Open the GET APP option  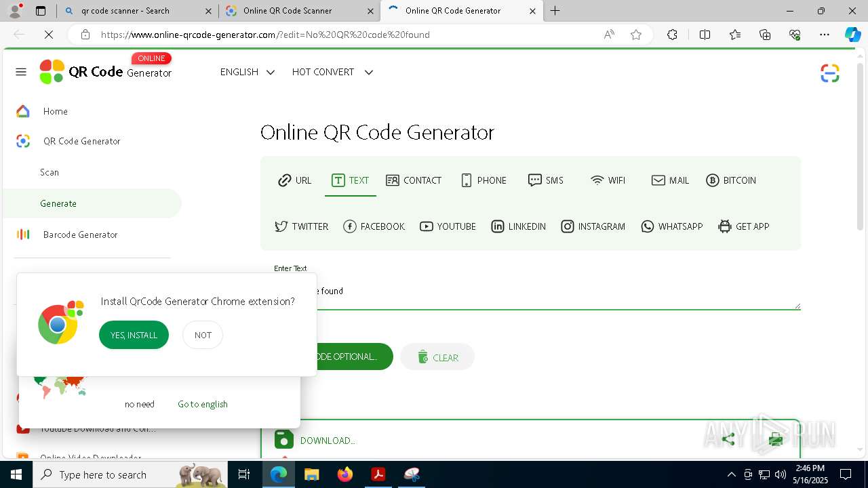(744, 226)
